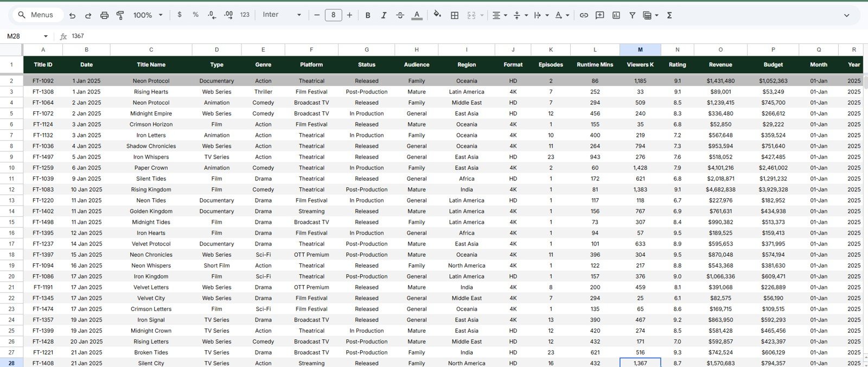
Task: Select the cell FT-1408
Action: [43, 363]
